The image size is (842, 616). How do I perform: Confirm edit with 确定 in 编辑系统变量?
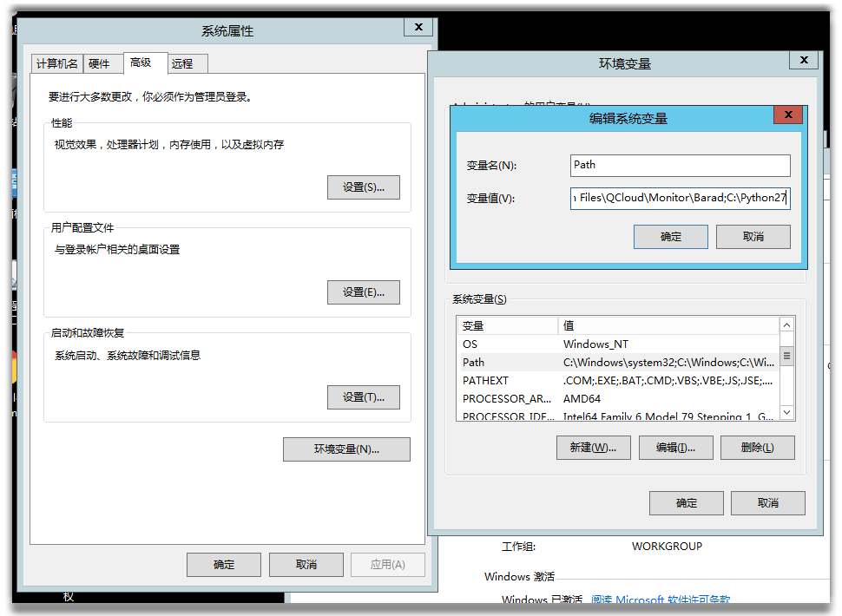click(670, 236)
